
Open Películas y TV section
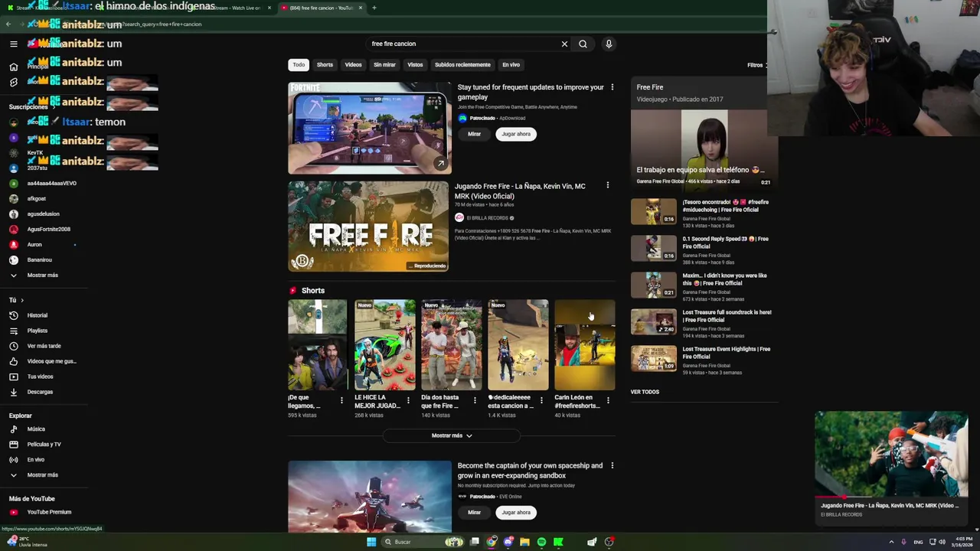click(x=43, y=444)
